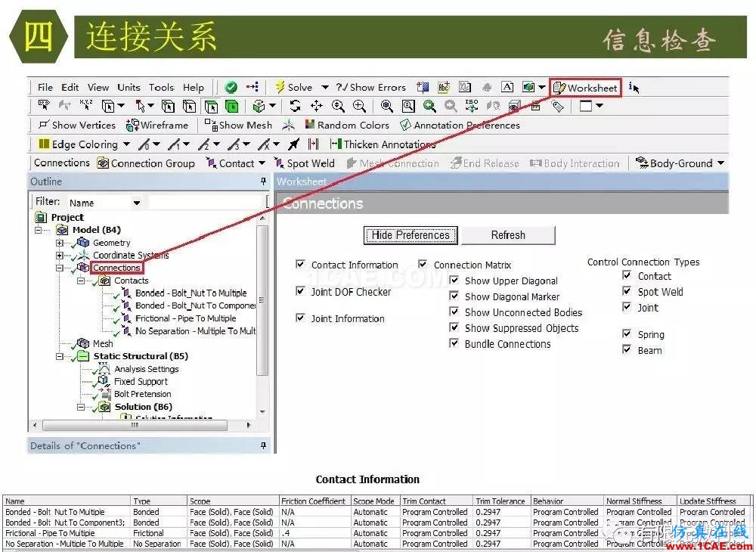
Task: Open the Tools menu
Action: click(161, 87)
